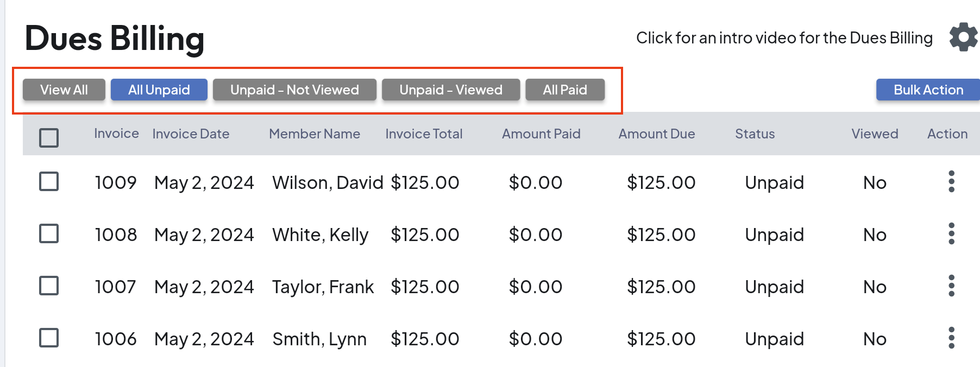Open action menu for invoice 1009

pyautogui.click(x=951, y=182)
